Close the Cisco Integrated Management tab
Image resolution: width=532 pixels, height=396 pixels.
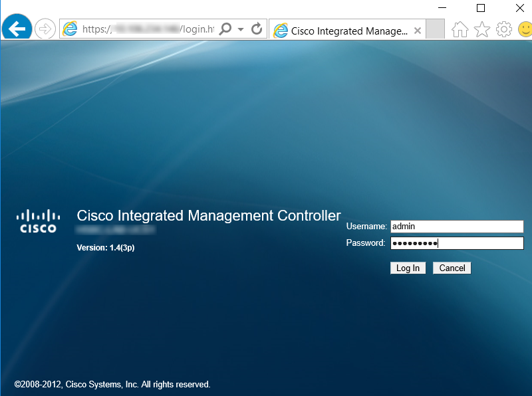pos(418,31)
